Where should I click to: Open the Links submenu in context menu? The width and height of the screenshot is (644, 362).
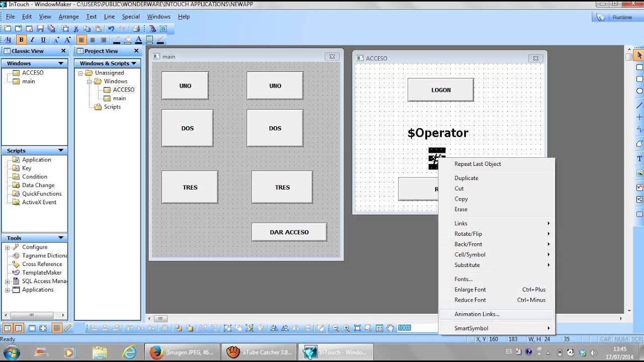click(497, 223)
